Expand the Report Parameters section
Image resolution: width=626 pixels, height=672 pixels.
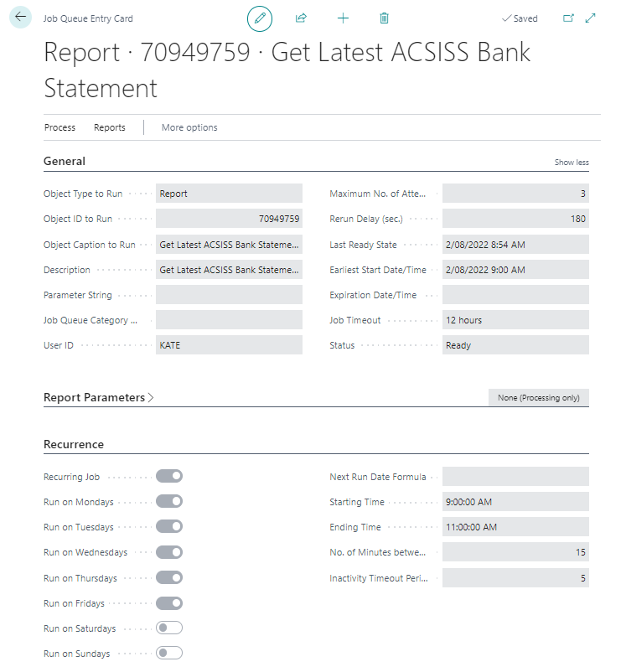(98, 397)
